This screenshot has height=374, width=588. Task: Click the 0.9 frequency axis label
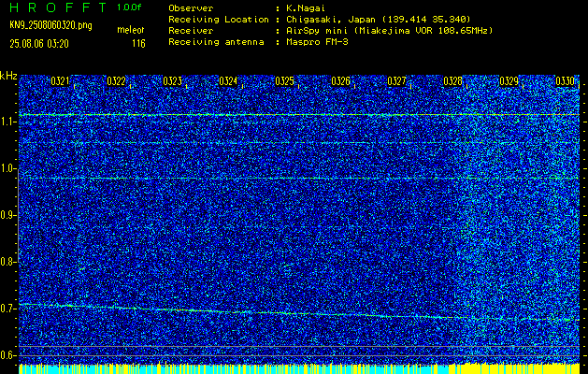(x=7, y=215)
